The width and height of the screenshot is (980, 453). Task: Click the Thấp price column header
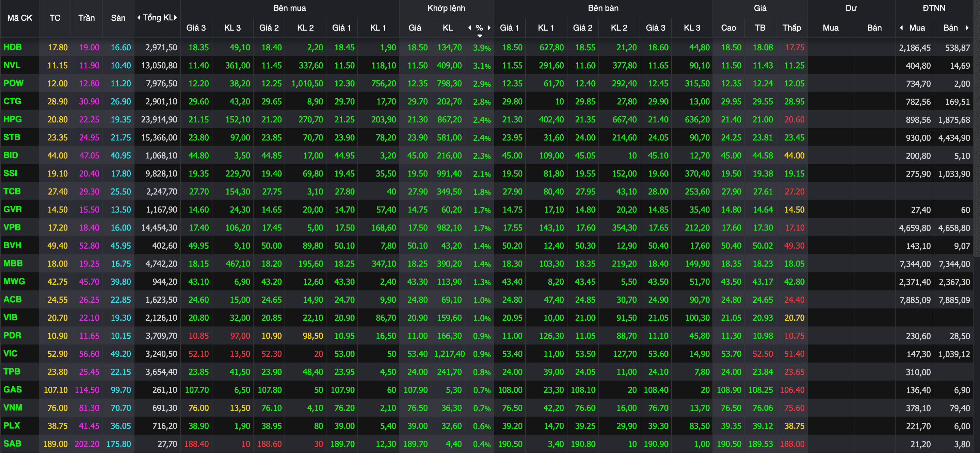click(791, 28)
